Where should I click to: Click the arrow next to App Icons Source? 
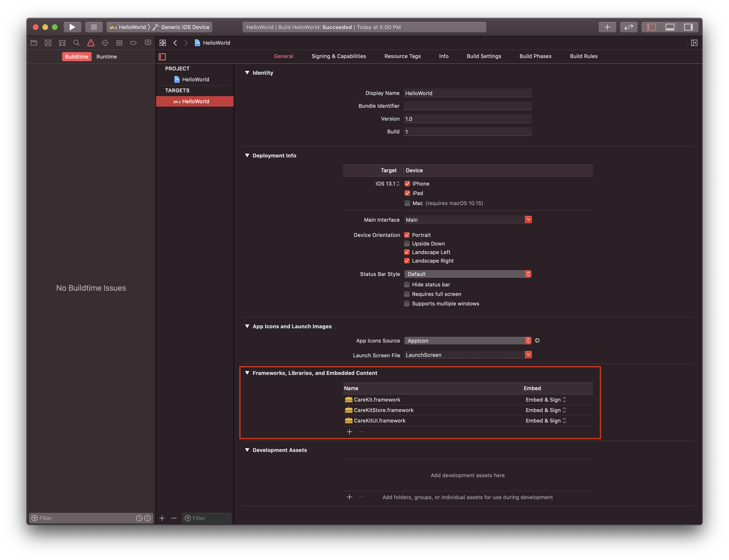coord(537,340)
